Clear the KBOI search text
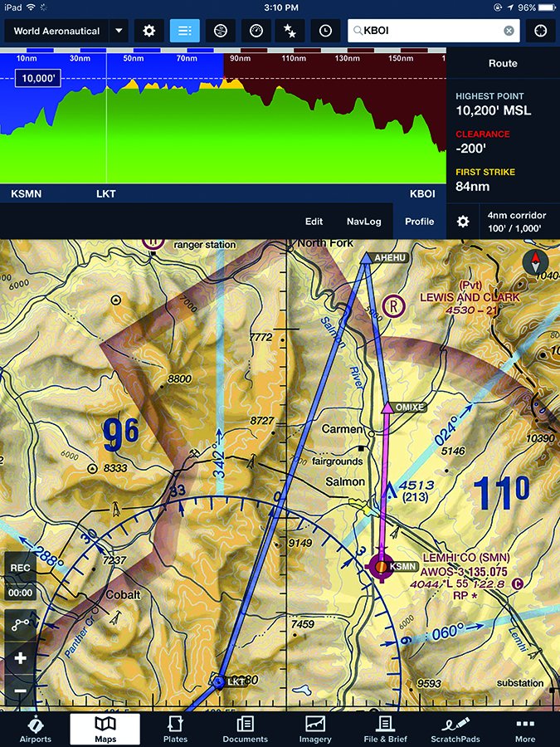Screen dimensions: 560x747 (x=509, y=31)
